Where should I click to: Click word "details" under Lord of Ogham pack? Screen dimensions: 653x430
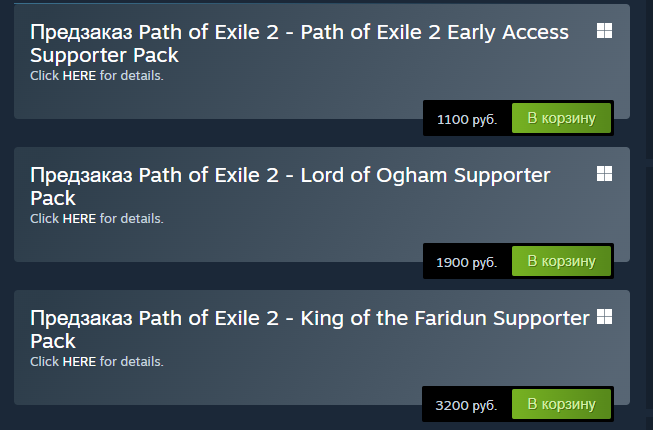[x=142, y=219]
